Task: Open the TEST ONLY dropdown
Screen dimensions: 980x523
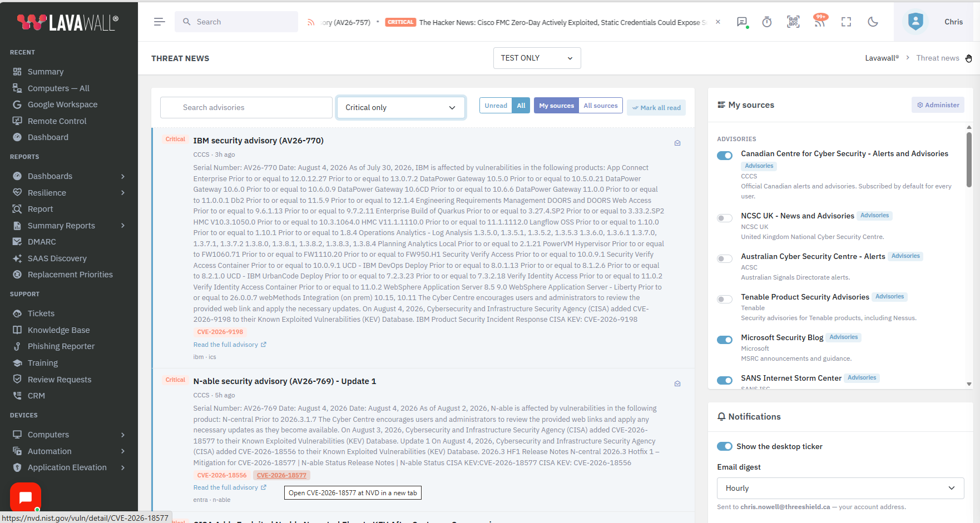Action: coord(537,58)
